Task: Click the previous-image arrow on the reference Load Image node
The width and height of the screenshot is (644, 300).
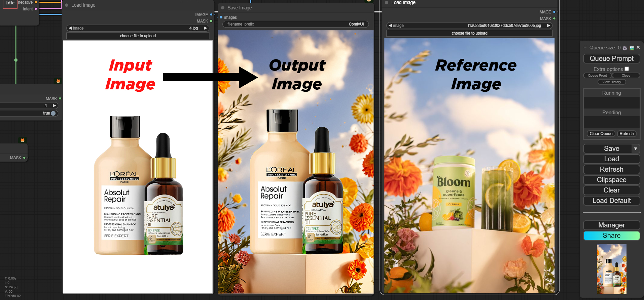Action: click(x=390, y=26)
